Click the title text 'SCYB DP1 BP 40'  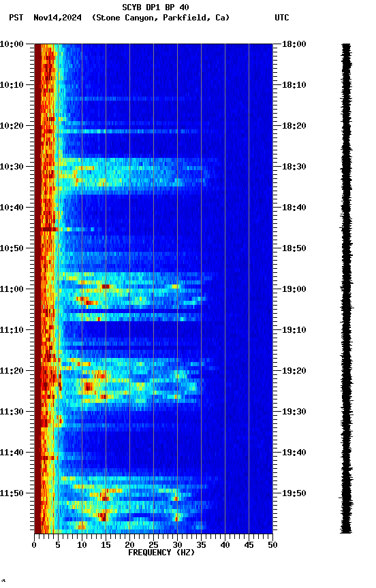pos(155,7)
